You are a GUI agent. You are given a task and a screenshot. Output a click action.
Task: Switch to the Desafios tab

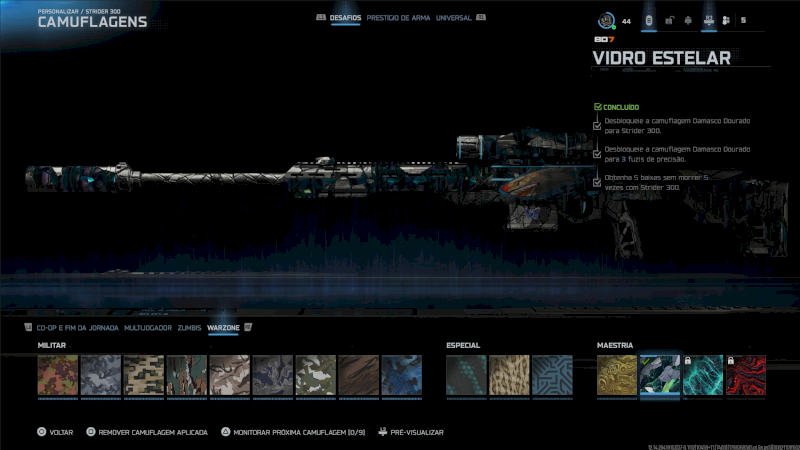click(345, 18)
